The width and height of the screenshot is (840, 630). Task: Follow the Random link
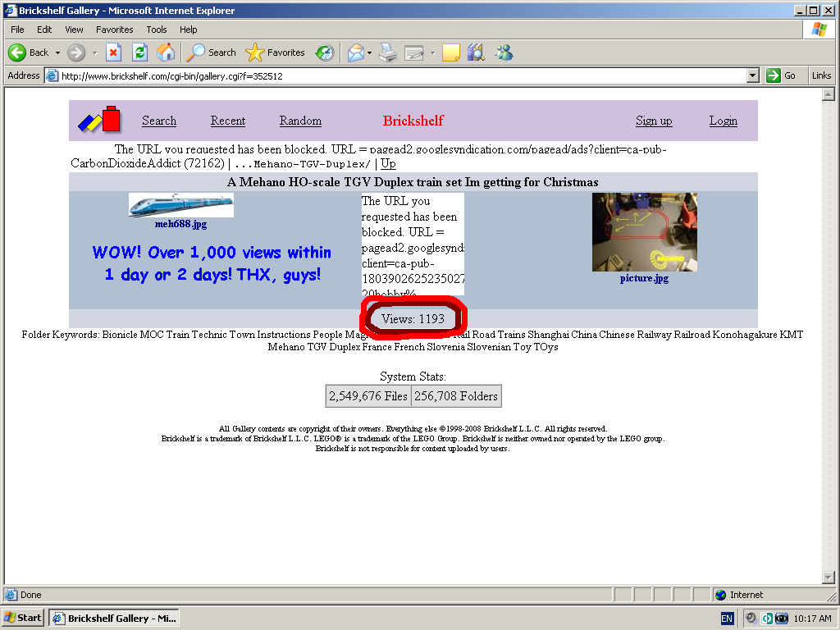point(300,121)
